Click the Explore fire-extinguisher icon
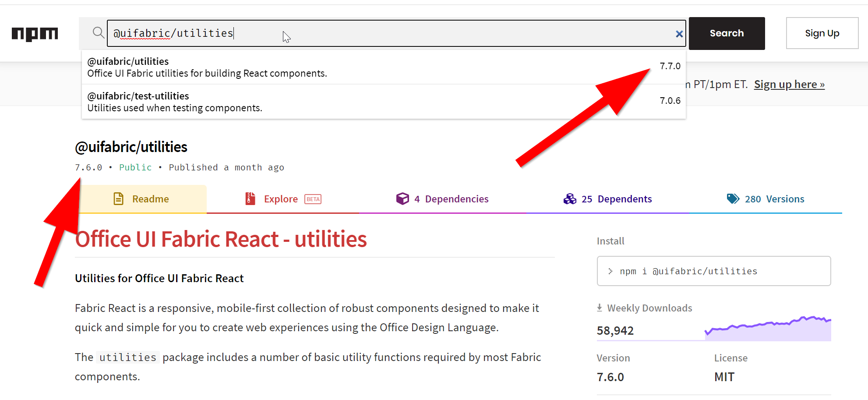Viewport: 868px width, 400px height. [x=249, y=198]
